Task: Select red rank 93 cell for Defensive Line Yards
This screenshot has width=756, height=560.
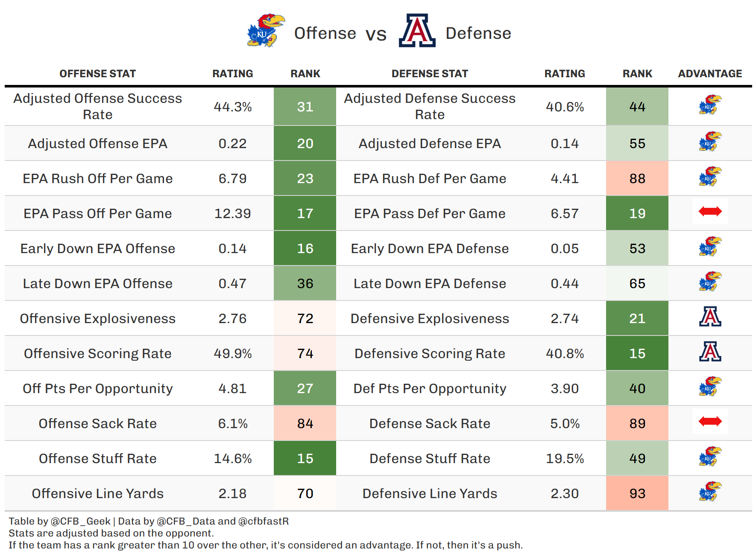Action: click(x=637, y=493)
